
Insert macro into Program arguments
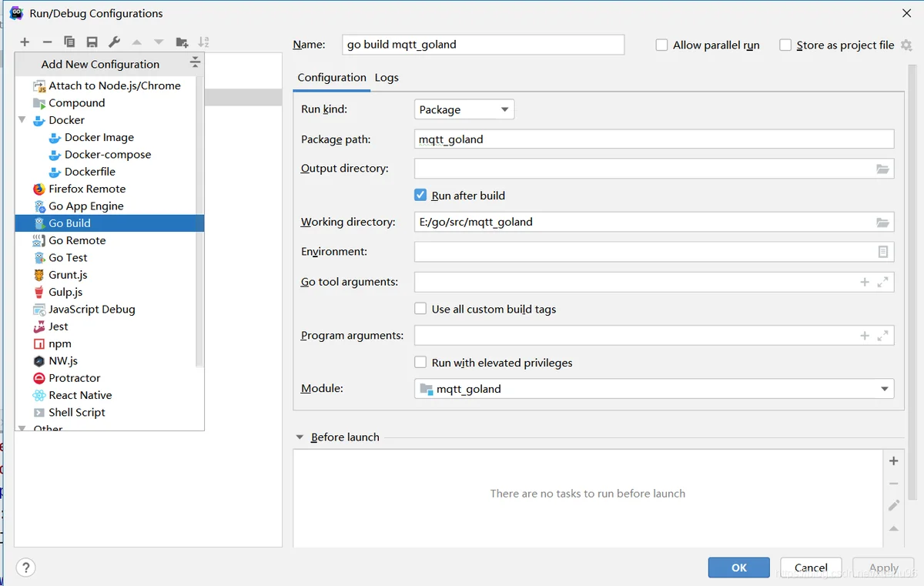click(865, 336)
